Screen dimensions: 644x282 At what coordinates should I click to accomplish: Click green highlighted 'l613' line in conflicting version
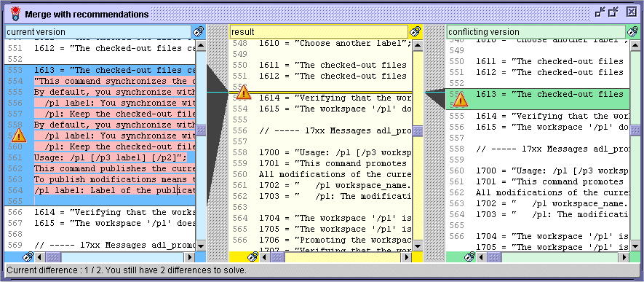(x=552, y=94)
